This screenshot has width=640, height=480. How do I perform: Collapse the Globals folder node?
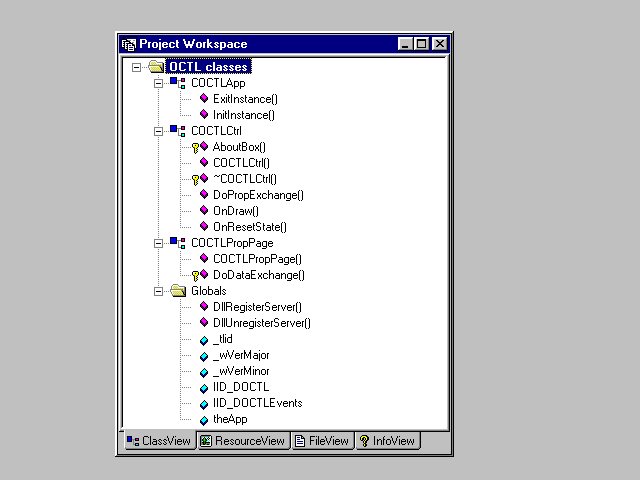158,291
